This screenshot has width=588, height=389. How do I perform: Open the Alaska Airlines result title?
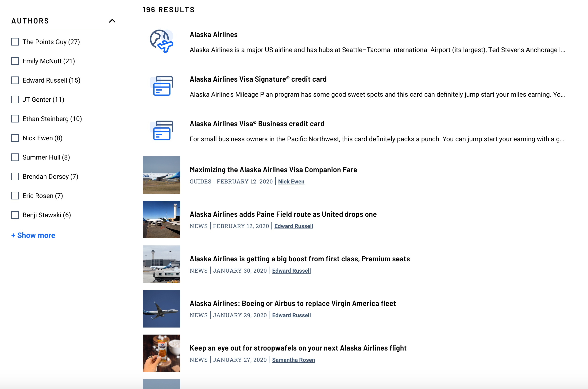click(x=213, y=34)
